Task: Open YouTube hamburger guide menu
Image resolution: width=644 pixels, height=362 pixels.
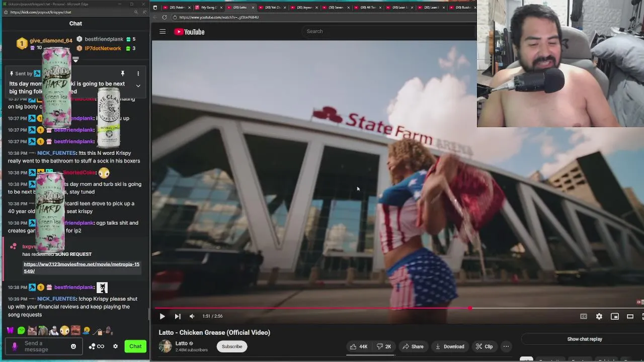Action: [x=163, y=32]
